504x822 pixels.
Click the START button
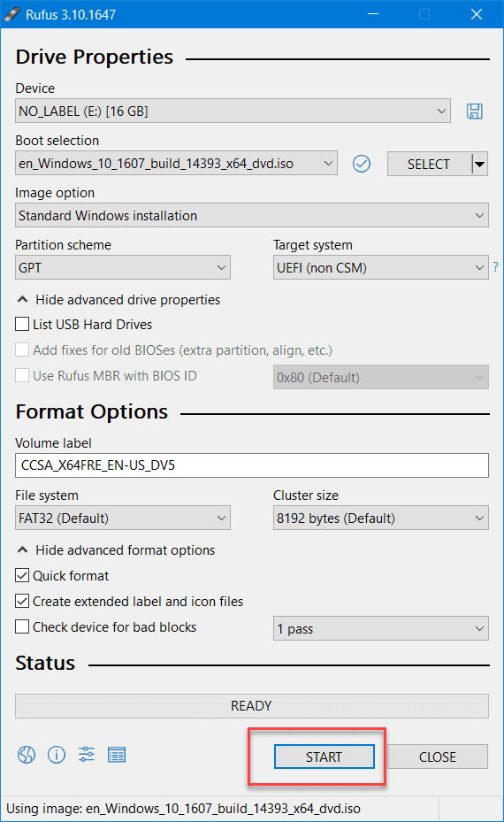(325, 757)
